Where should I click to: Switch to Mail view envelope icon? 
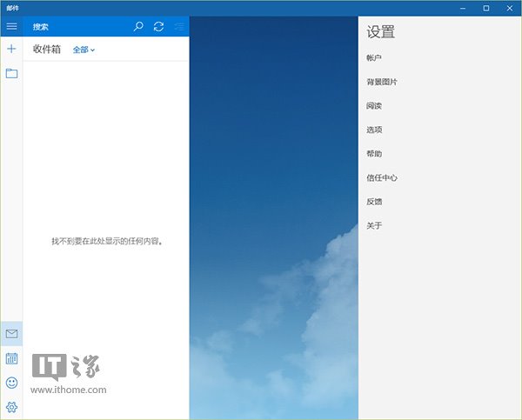click(x=11, y=334)
